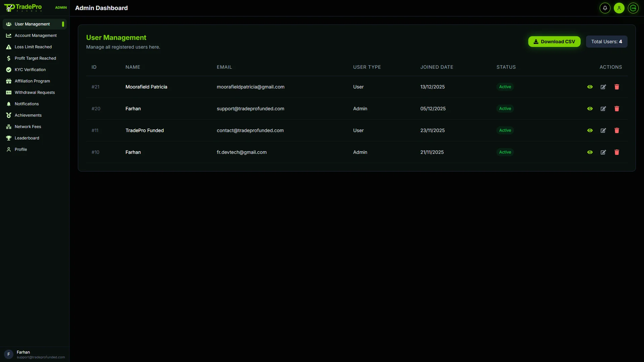The height and width of the screenshot is (362, 644).
Task: Edit user with support@tradeprofunded.com email
Action: tap(603, 109)
